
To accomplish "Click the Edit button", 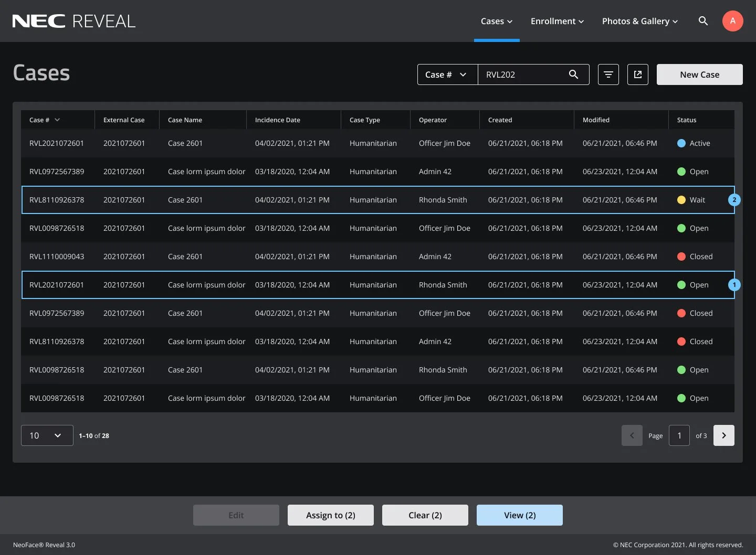I will click(x=236, y=515).
